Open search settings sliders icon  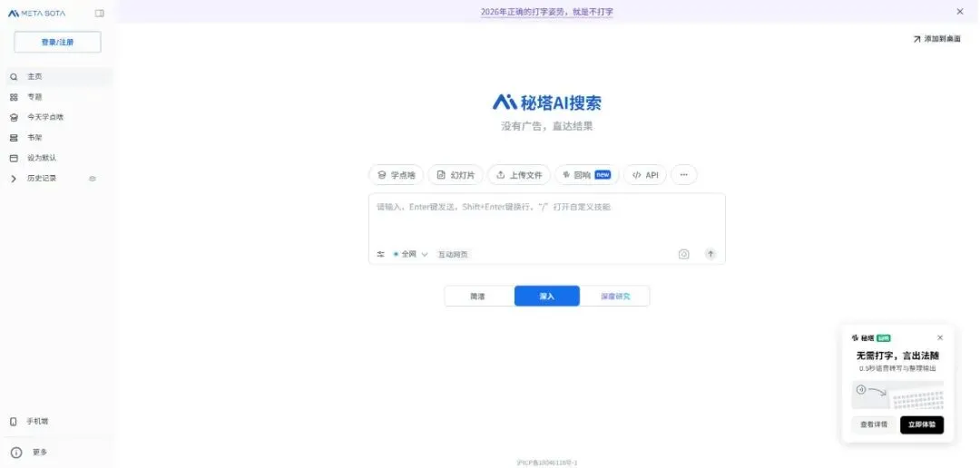(380, 254)
